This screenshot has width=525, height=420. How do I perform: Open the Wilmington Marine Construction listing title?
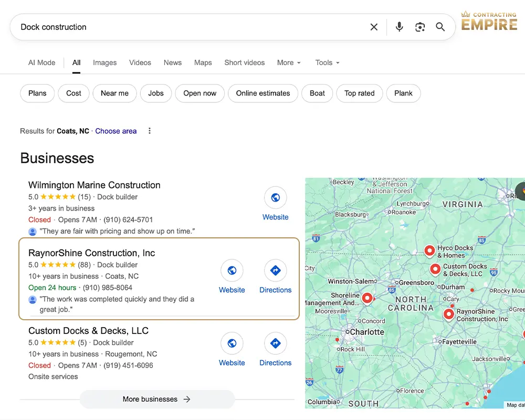[x=94, y=185]
